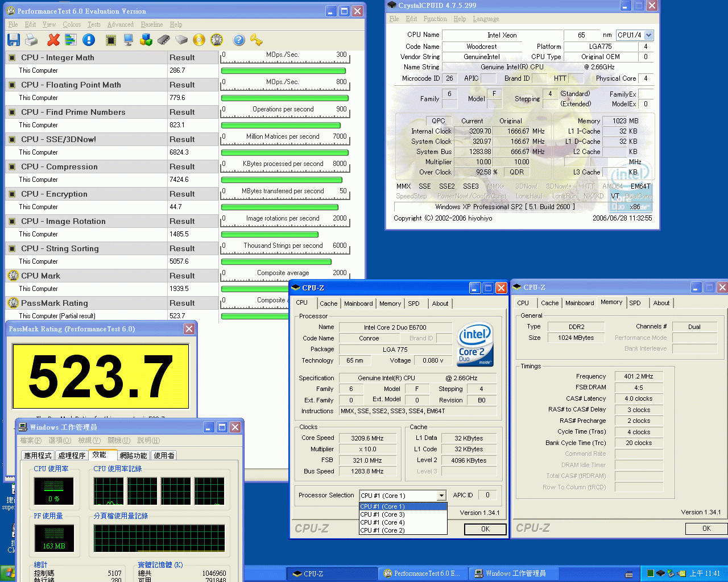Image resolution: width=728 pixels, height=582 pixels.
Task: Click the red X delete toolbar icon
Action: click(53, 40)
